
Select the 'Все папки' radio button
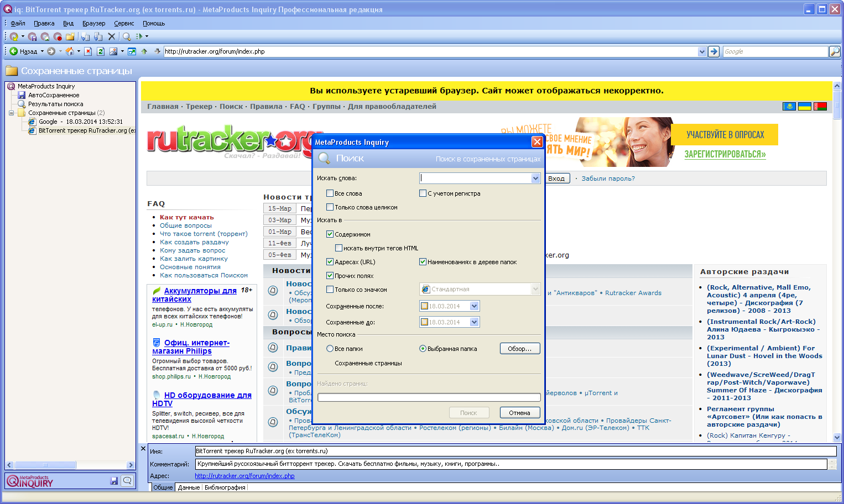[330, 349]
